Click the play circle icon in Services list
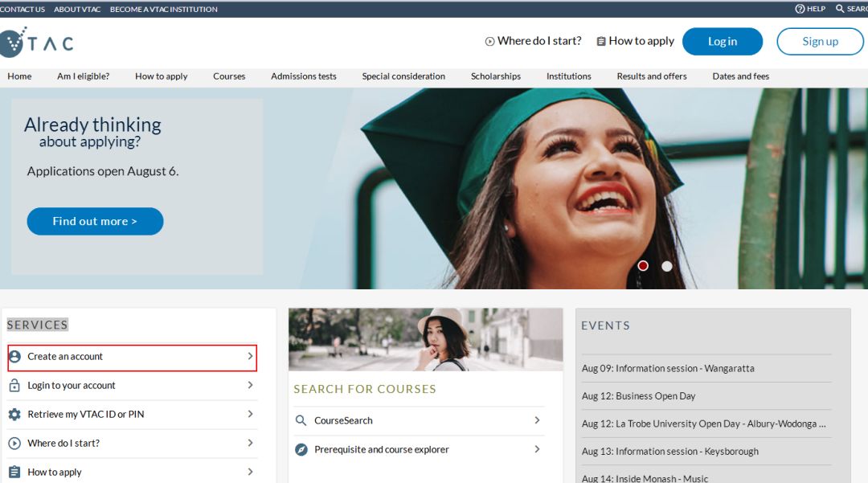 coord(15,443)
